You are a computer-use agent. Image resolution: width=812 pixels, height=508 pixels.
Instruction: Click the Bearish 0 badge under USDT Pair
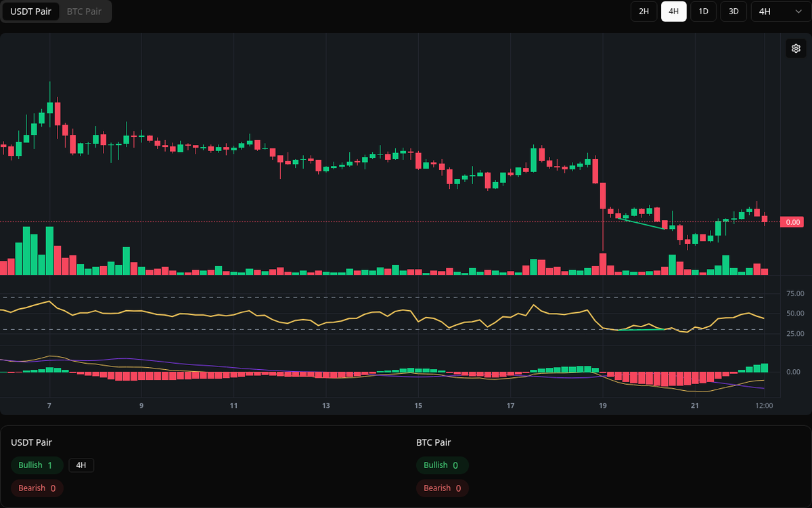(37, 488)
